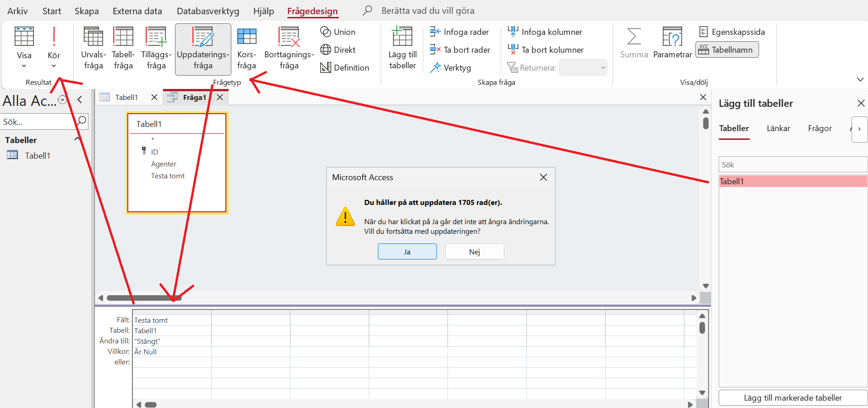Select Korsfråga crosstab query
Viewport: 868px width, 408px height.
(x=246, y=49)
